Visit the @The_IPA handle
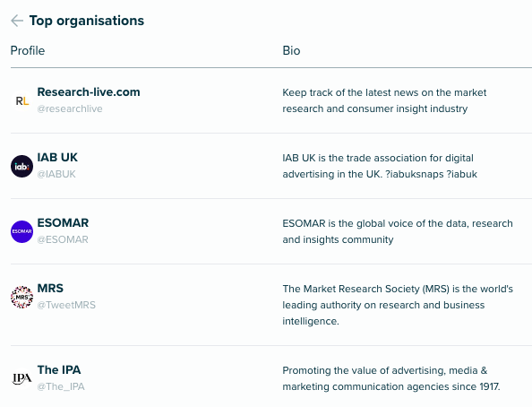The height and width of the screenshot is (407, 532). 61,386
